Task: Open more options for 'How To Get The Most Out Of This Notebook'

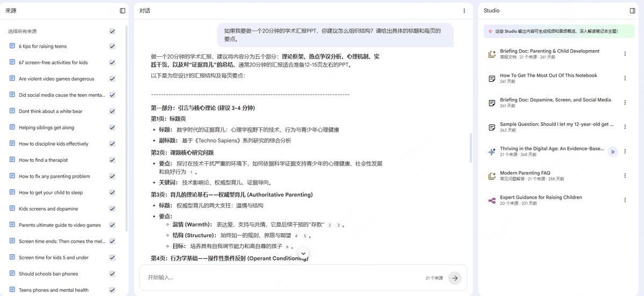Action: [625, 78]
